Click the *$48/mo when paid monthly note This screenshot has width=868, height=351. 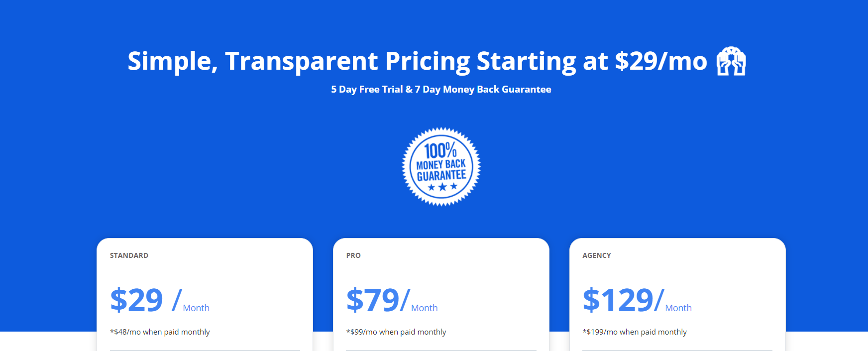160,332
